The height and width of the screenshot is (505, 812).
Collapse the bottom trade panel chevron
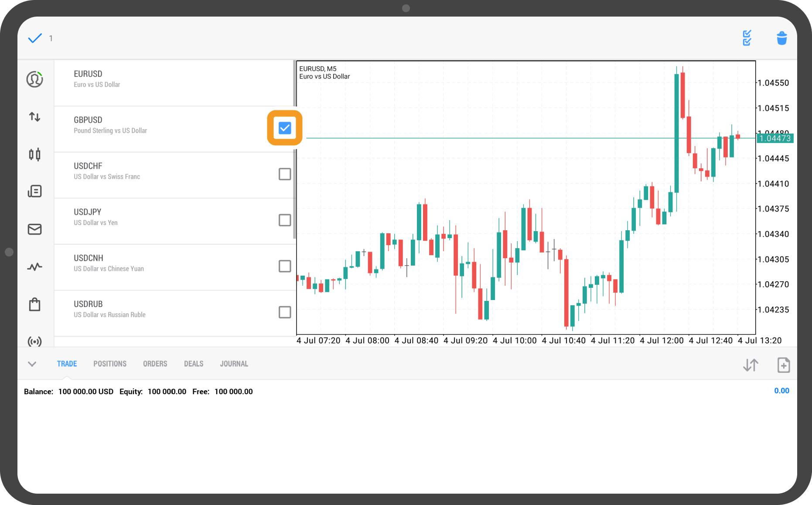tap(32, 364)
